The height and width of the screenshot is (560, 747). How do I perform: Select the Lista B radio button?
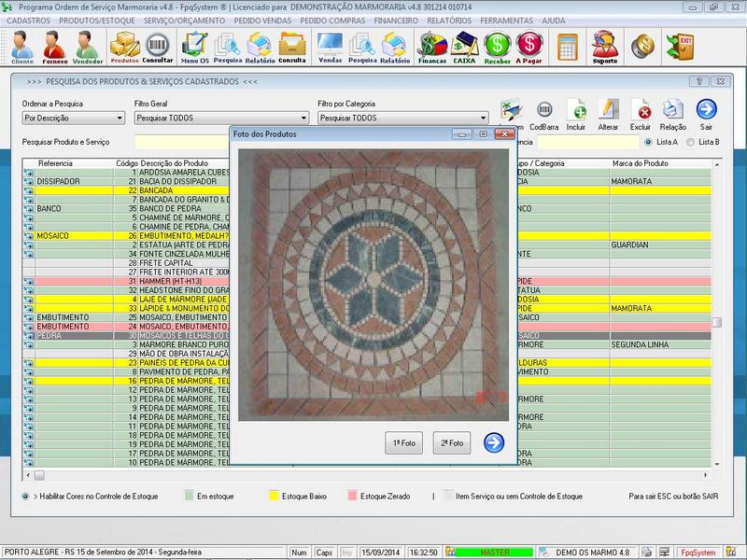click(x=690, y=142)
